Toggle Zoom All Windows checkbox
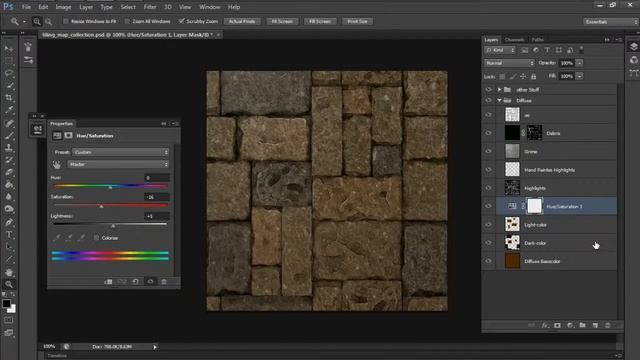640x360 pixels. coord(127,21)
